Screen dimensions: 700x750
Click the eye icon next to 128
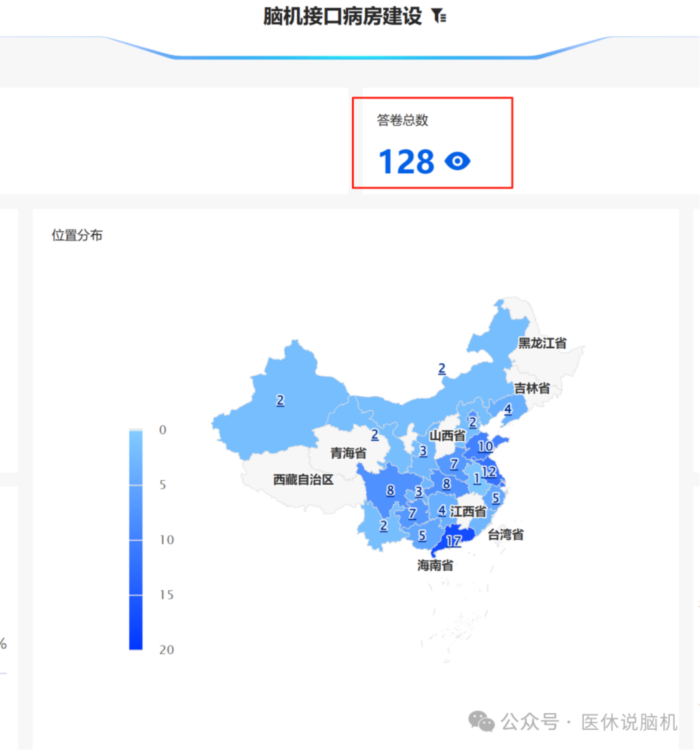(458, 162)
